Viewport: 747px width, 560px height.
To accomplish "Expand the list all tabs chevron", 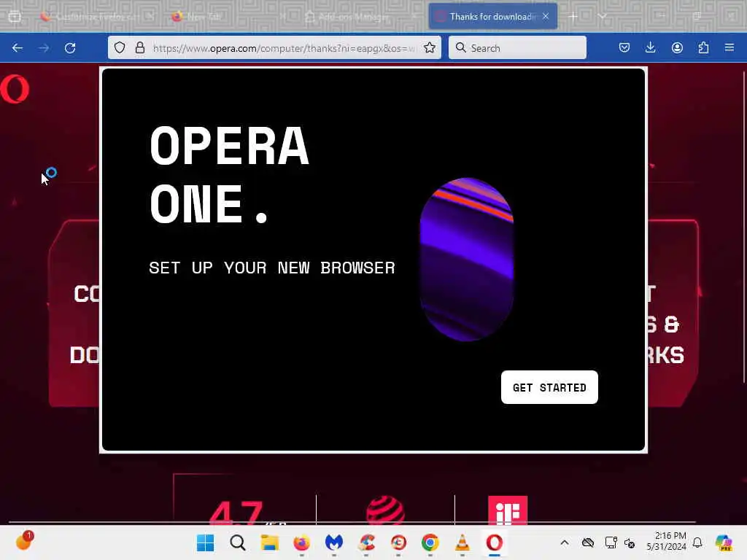I will point(602,16).
